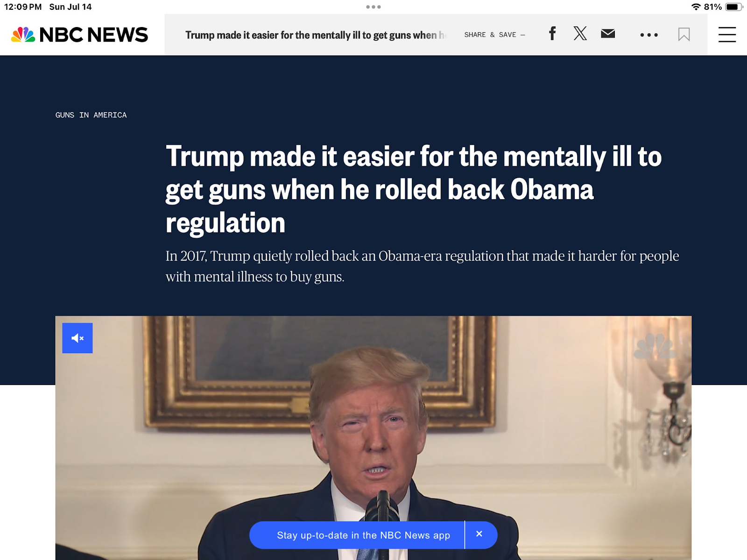
Task: Open the Guns in America section
Action: (91, 115)
